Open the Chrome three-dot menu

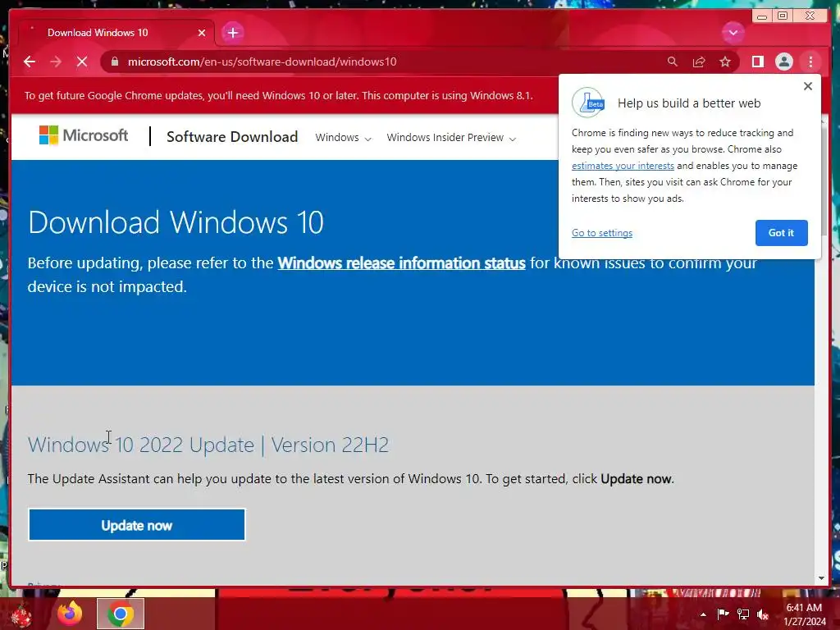[810, 62]
